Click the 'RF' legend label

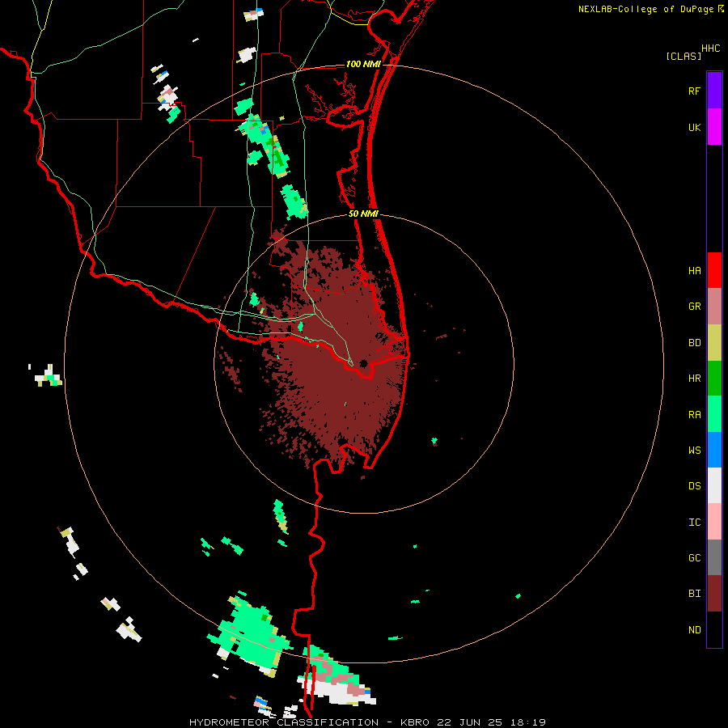[x=694, y=91]
